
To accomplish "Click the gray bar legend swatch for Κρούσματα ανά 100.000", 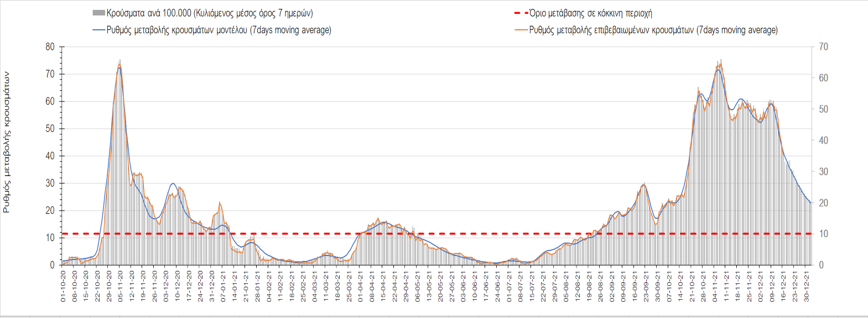I will 99,13.
